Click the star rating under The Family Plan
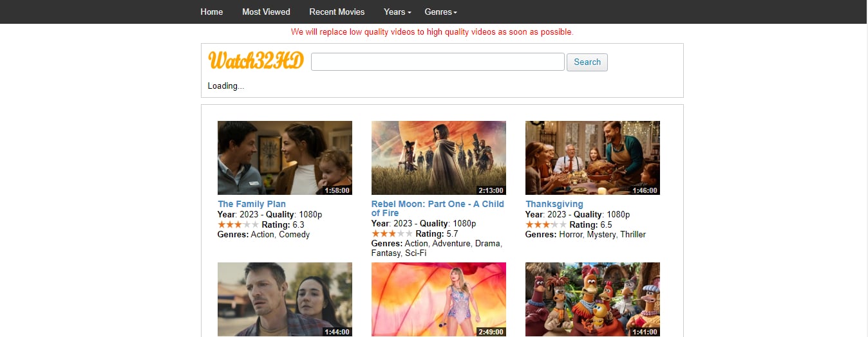The height and width of the screenshot is (337, 868). 238,224
